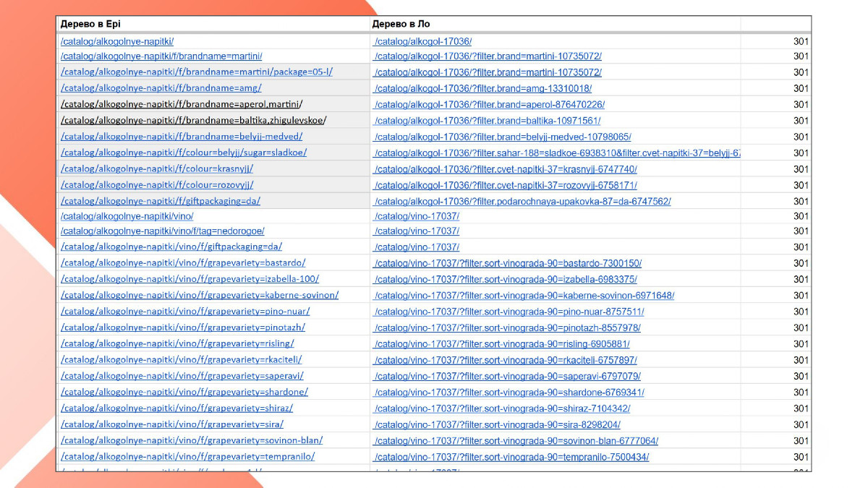This screenshot has width=868, height=488.
Task: Click the sort-vinograda-90=tempranilo-7500434/ link
Action: [511, 457]
